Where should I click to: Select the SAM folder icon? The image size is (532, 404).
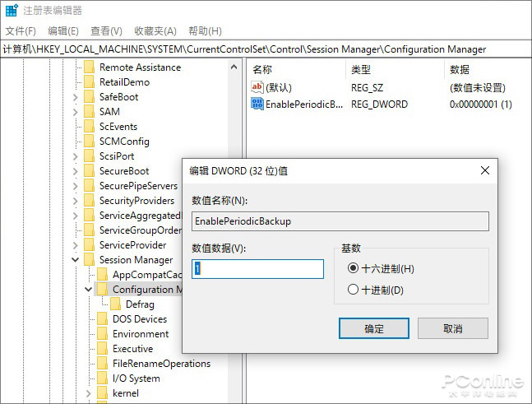click(90, 111)
